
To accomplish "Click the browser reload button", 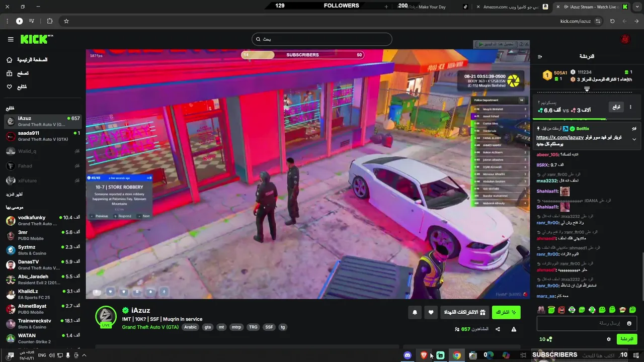I will pos(612,21).
